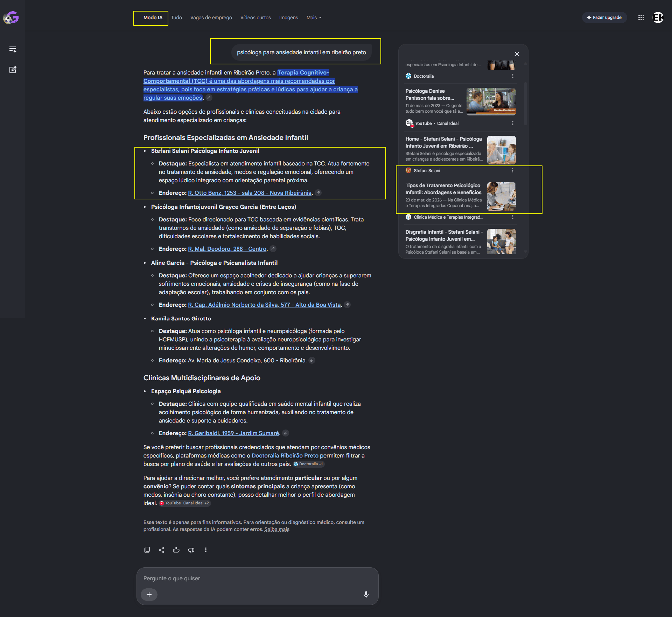Switch to the Imagens tab
Screen dimensions: 672x617
click(289, 17)
